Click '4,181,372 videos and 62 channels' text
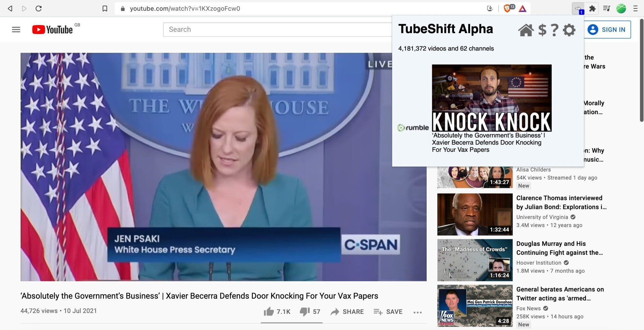 coord(446,49)
